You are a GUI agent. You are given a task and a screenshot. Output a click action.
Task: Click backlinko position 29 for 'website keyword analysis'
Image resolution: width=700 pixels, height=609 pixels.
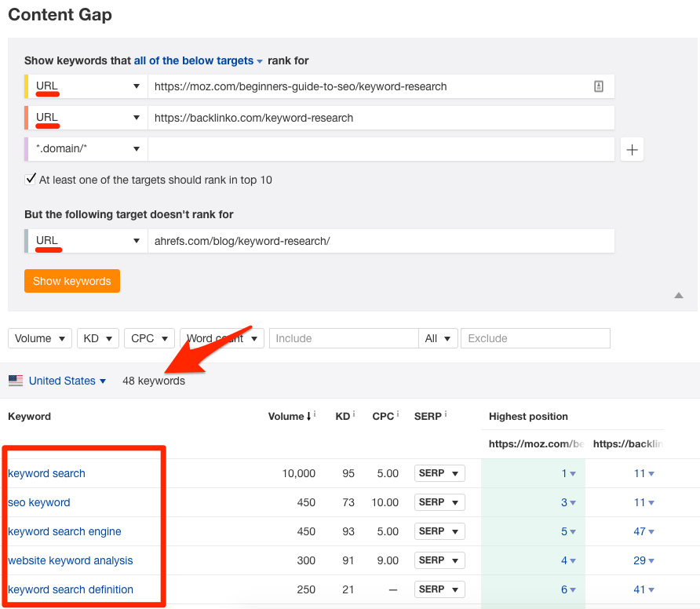pos(643,560)
